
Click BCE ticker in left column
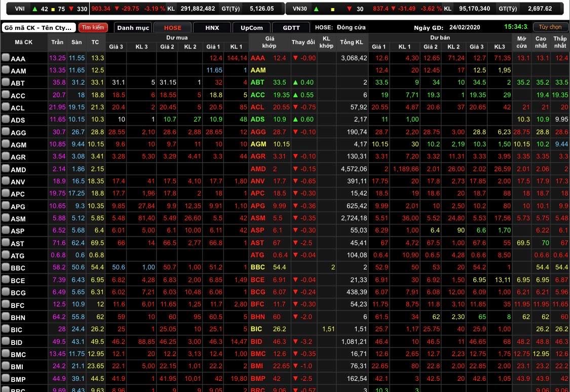point(18,281)
